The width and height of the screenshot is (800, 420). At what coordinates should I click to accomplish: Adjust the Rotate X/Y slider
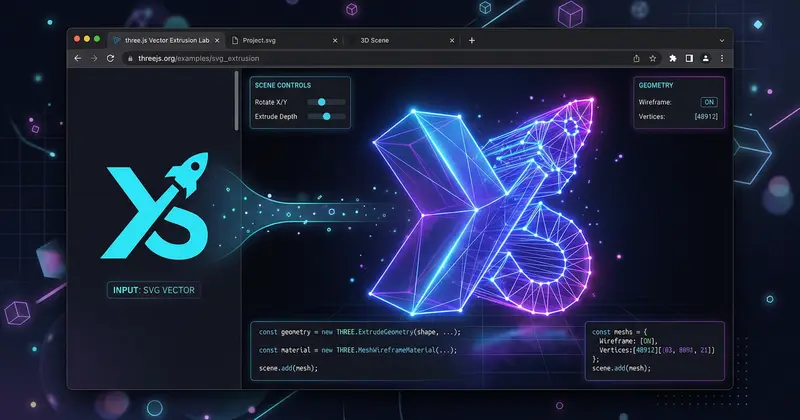[326, 102]
